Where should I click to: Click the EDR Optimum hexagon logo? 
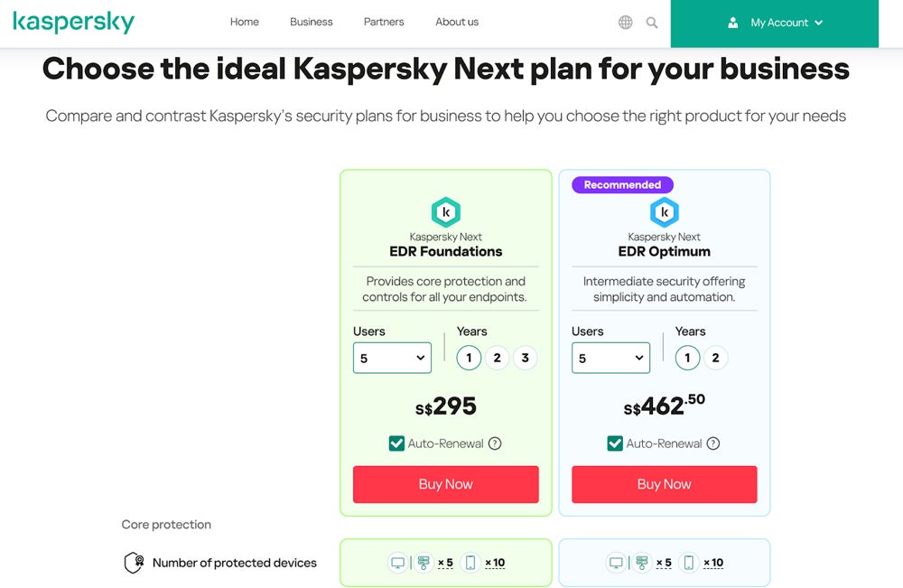coord(664,212)
